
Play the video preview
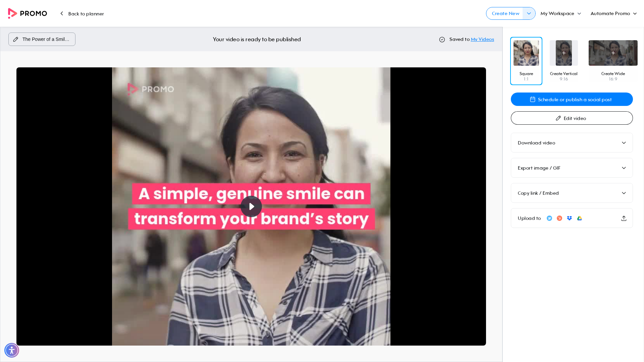(251, 206)
